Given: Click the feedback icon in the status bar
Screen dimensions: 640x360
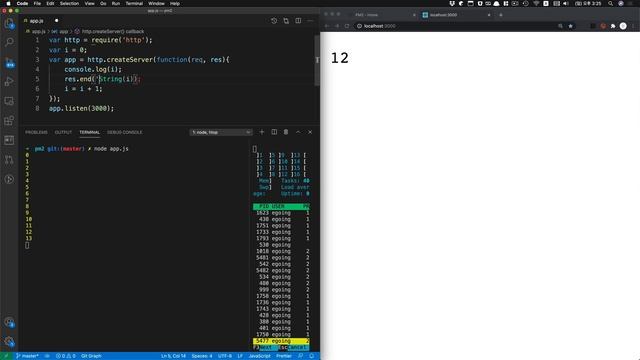Looking at the screenshot, I should pyautogui.click(x=301, y=356).
